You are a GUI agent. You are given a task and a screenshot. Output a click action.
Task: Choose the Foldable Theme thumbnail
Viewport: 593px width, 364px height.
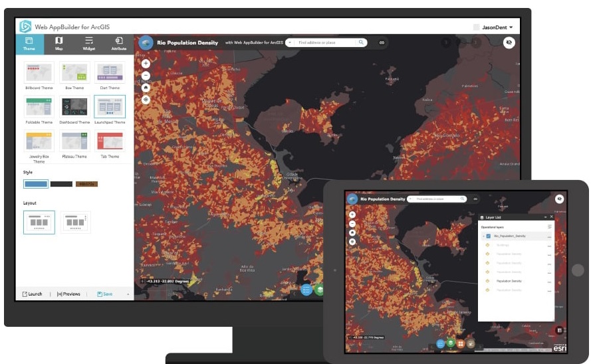[x=39, y=106]
